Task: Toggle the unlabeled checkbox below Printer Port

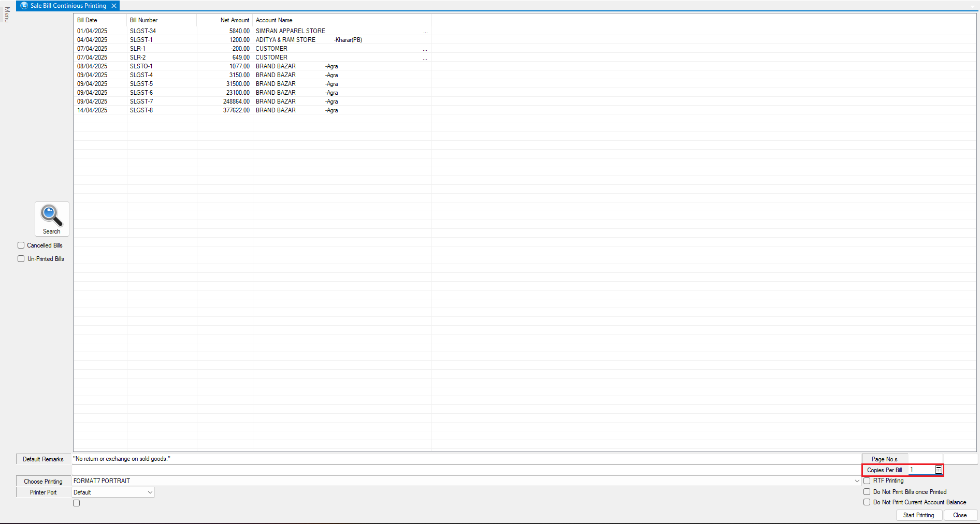Action: pos(77,503)
